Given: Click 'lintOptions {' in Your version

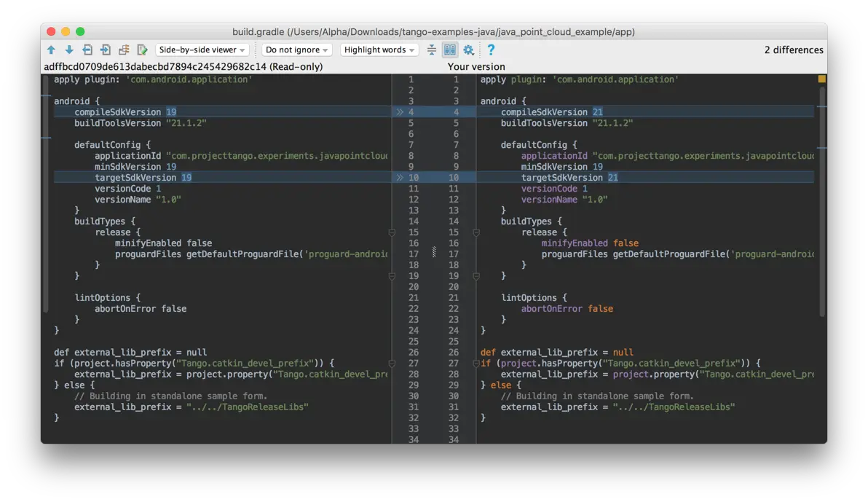Looking at the screenshot, I should pos(534,297).
